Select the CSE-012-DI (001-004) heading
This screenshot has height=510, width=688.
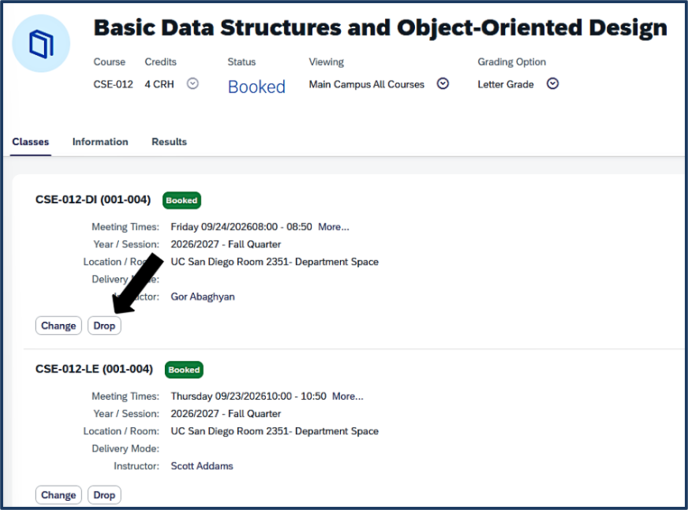(93, 200)
